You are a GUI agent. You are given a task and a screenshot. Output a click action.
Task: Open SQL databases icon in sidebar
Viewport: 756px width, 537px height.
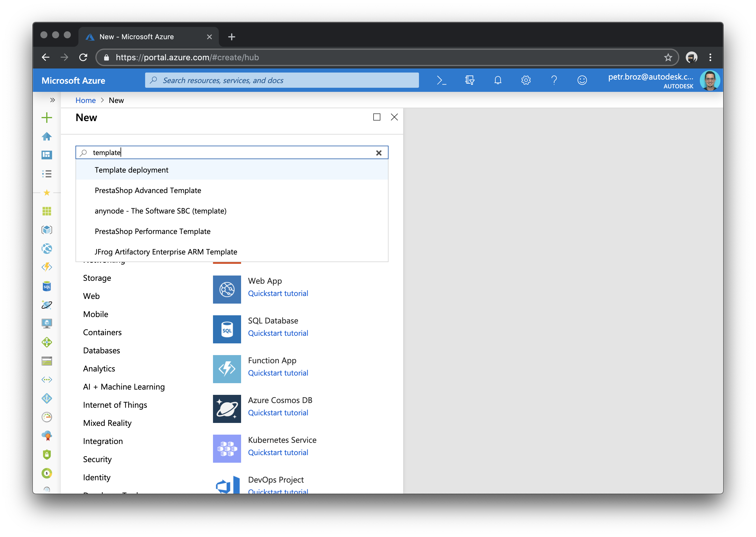click(x=47, y=286)
